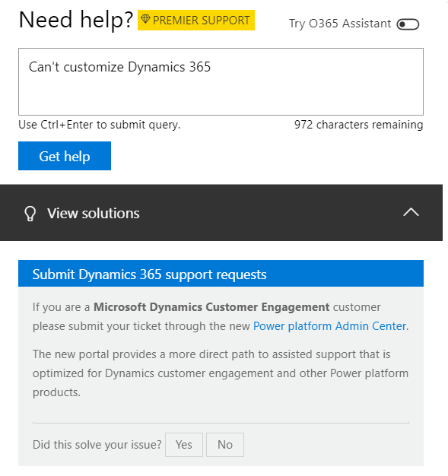This screenshot has width=448, height=476.
Task: Click the lightbulb icon beside View solutions
Action: [30, 214]
